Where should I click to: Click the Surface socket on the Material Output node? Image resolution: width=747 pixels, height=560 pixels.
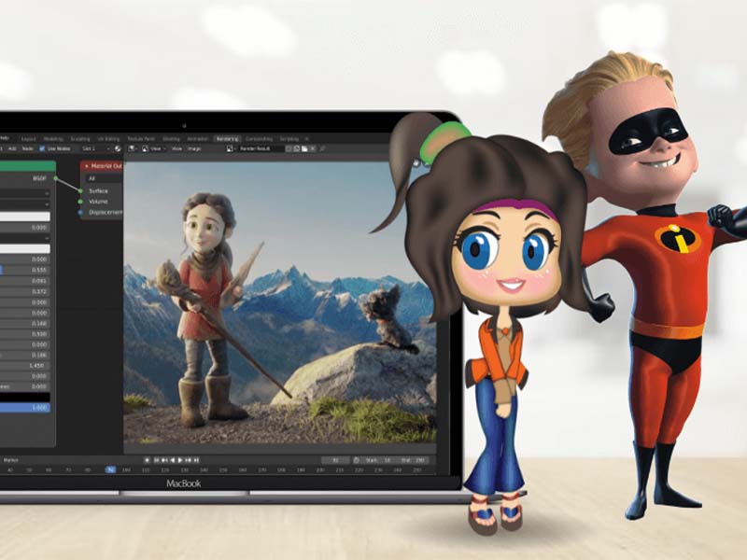point(80,190)
